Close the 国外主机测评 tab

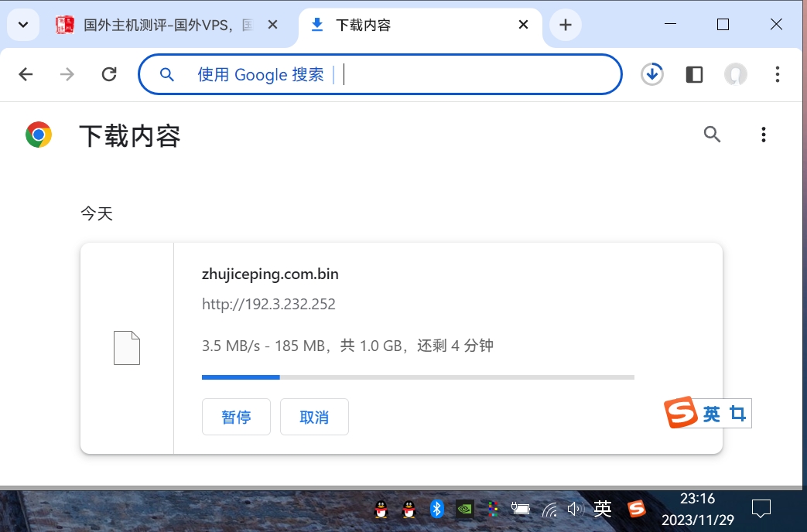[x=273, y=25]
